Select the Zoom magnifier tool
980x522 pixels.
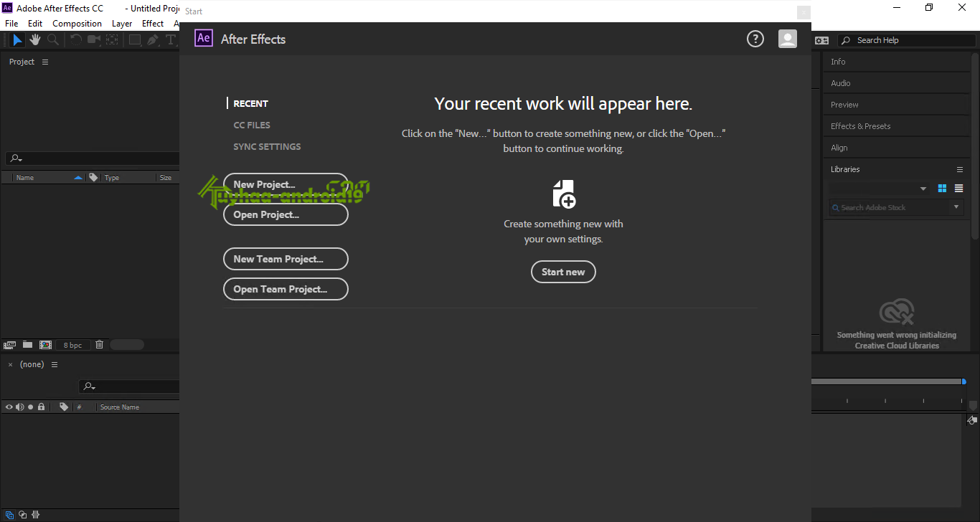(52, 40)
